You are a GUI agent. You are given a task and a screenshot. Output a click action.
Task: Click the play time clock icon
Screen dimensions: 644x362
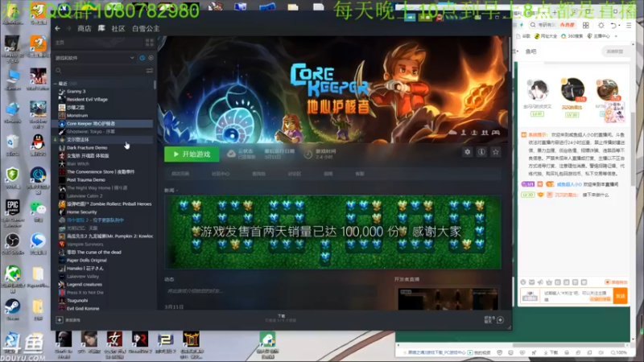pos(308,154)
